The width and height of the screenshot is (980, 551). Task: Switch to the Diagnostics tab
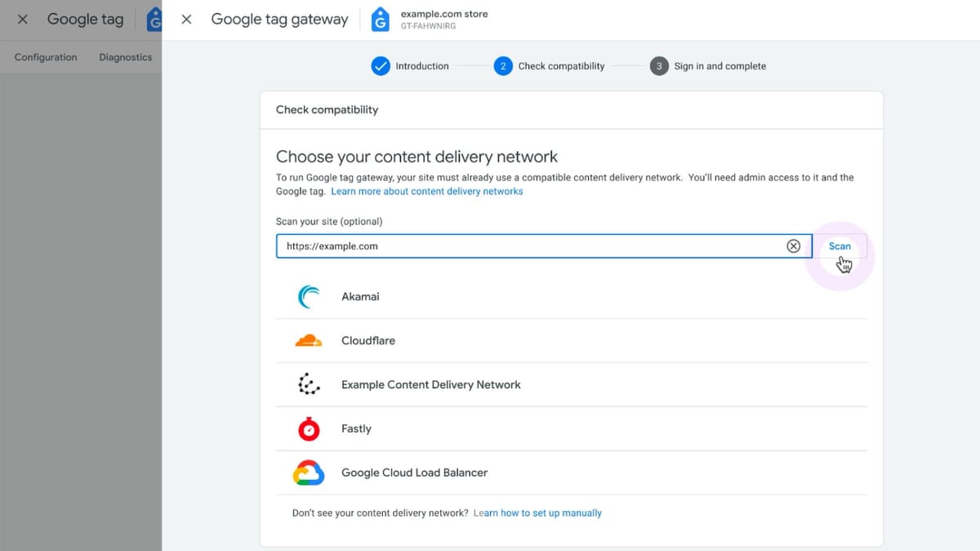coord(124,56)
